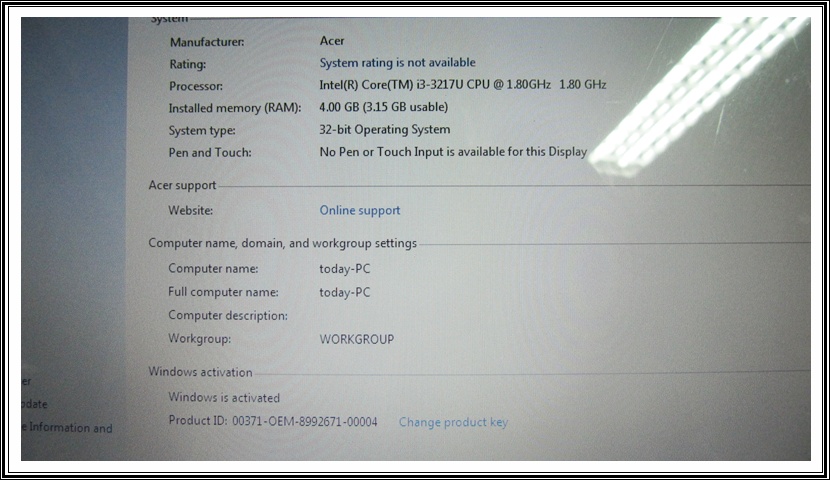Select the No Pen or Touch Input text
830x480 pixels.
coord(453,152)
